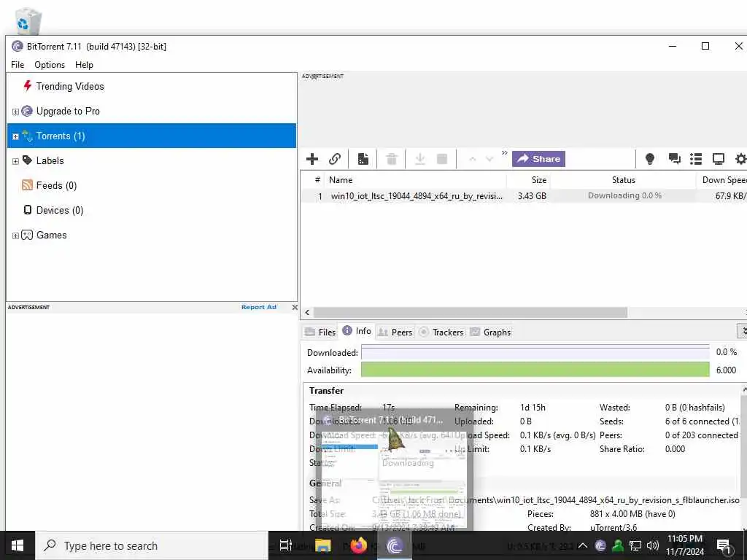Switch to the Graphs tab
Screen dimensions: 747x560
[x=490, y=332]
